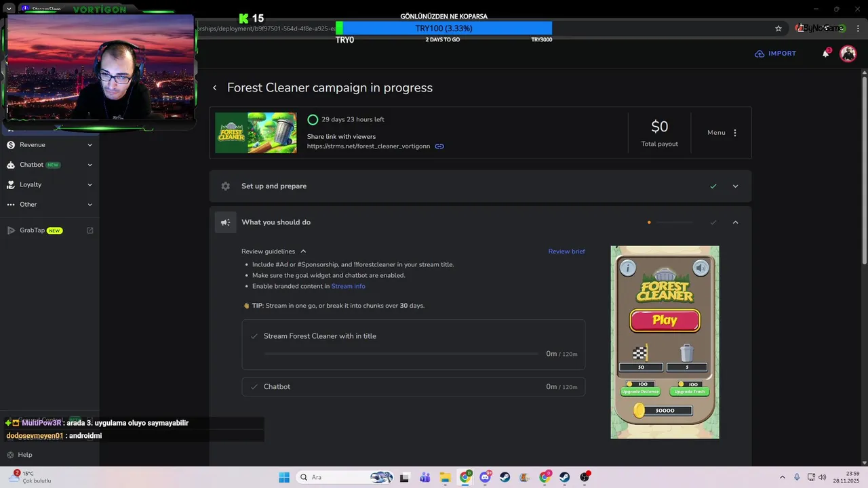The width and height of the screenshot is (868, 488).
Task: Click checkmark beside the Chatbot task
Action: tap(254, 387)
